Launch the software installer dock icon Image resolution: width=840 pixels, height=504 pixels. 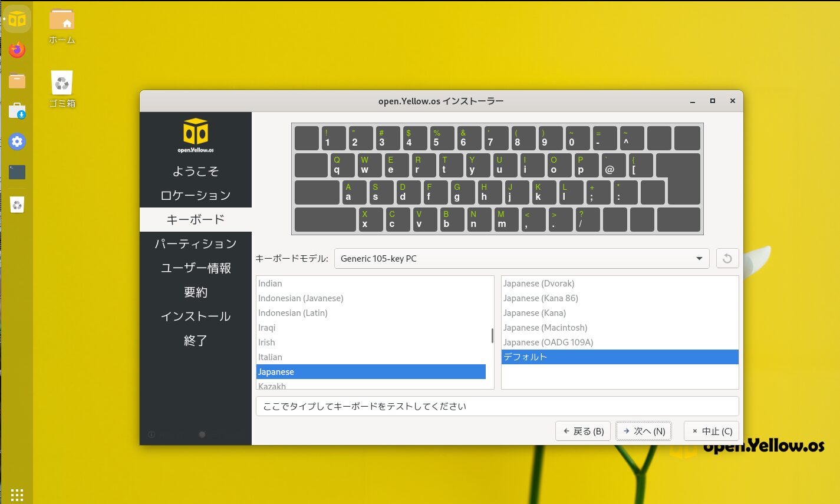17,111
